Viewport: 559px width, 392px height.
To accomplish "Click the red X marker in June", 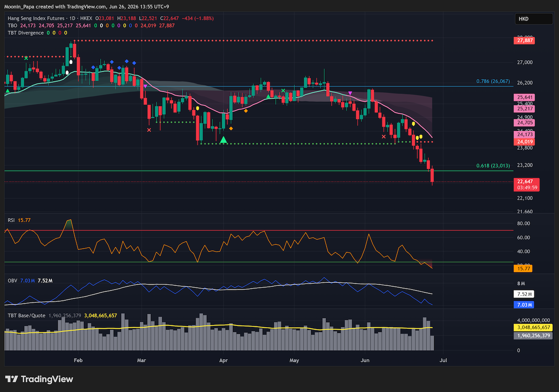I will point(383,136).
